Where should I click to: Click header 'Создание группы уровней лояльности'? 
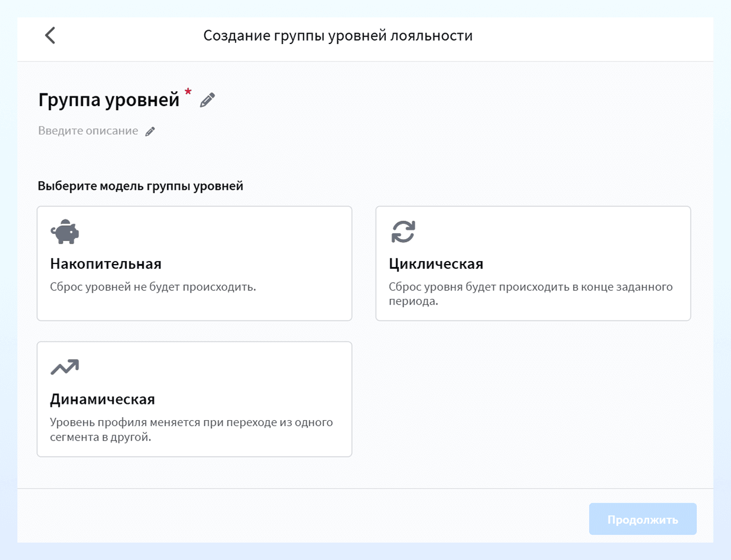point(338,35)
